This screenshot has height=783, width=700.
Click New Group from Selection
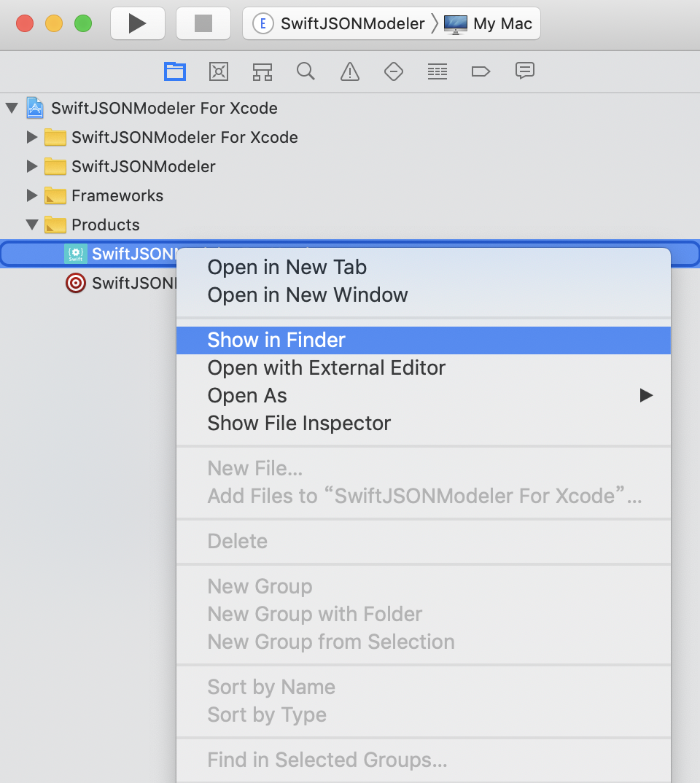(x=424, y=642)
